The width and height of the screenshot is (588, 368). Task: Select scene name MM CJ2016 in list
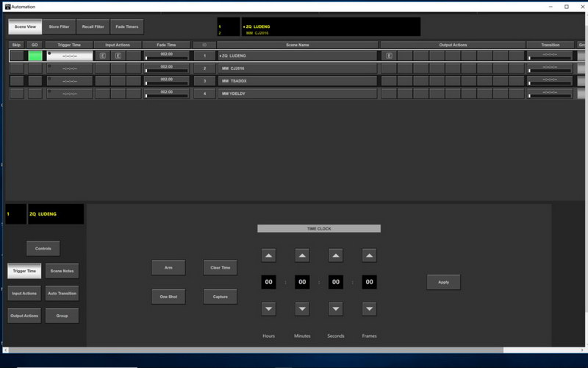click(298, 68)
